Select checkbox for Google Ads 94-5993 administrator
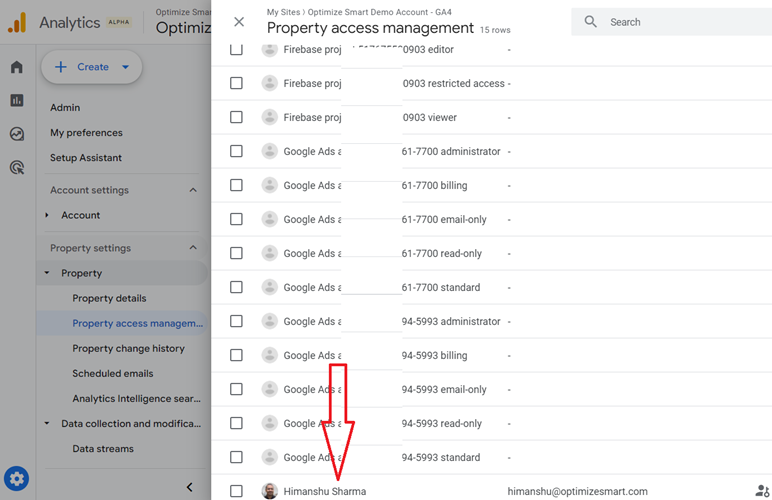The image size is (772, 500). [x=236, y=321]
